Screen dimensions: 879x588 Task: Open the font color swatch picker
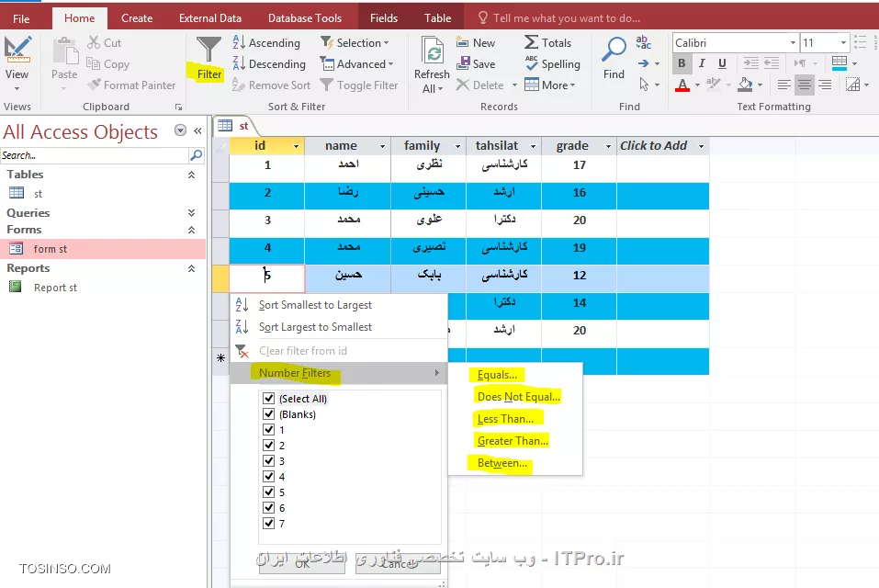click(695, 85)
